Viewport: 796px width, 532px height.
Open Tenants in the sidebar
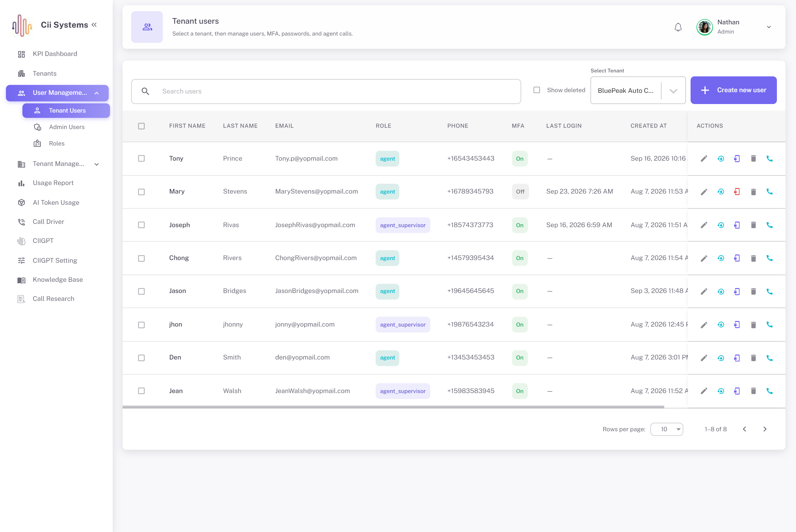tap(57, 74)
